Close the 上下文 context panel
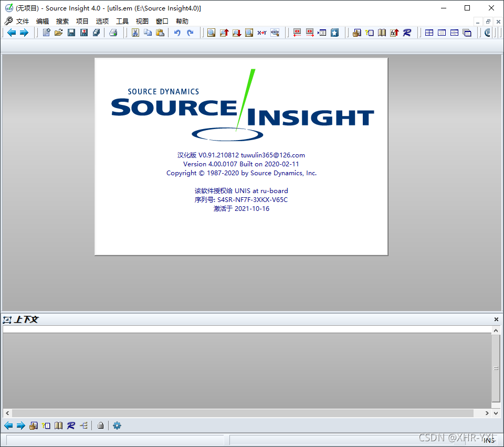Viewport: 504px width, 447px height. point(496,319)
